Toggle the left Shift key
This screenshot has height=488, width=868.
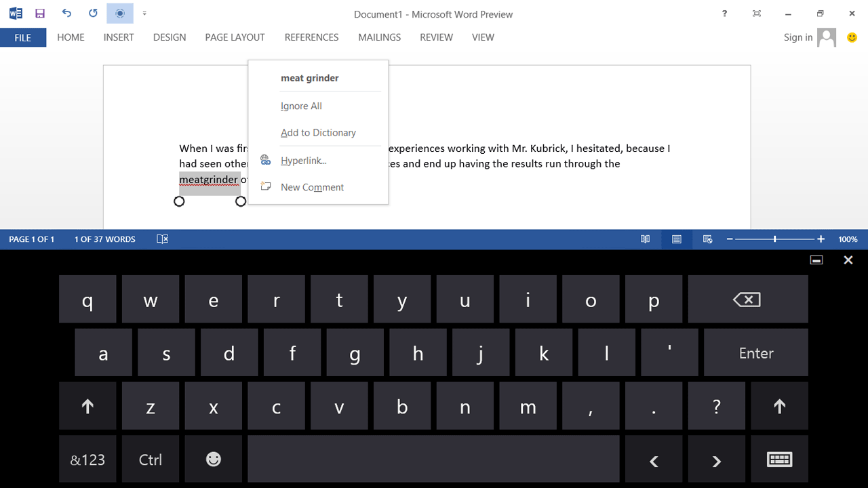87,406
